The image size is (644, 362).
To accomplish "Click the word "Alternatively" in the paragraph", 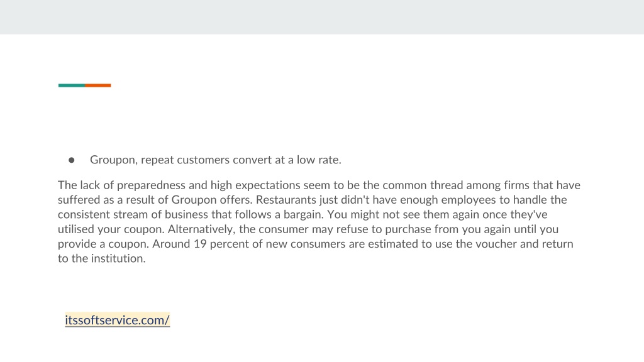I will 200,229.
